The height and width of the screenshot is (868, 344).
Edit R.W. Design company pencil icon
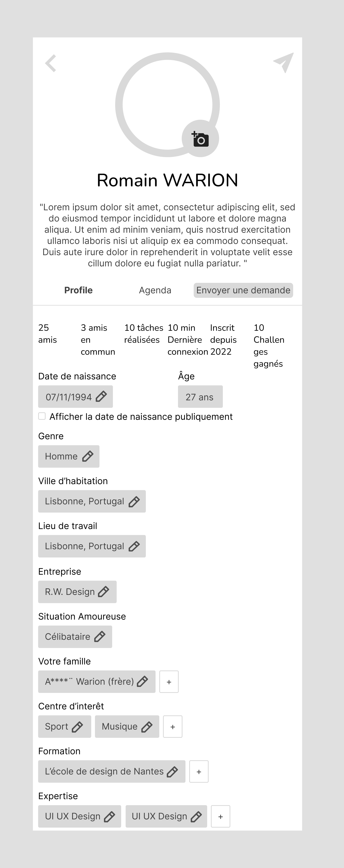click(x=103, y=592)
